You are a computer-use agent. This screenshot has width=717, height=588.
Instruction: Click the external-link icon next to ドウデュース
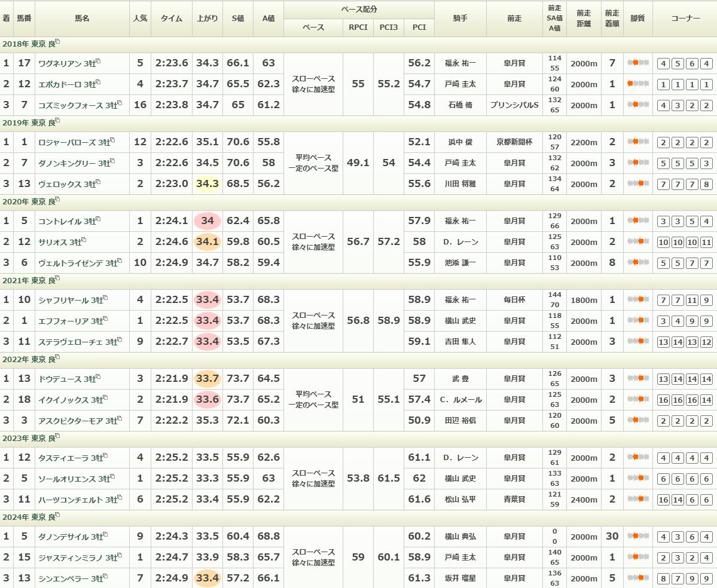[x=98, y=376]
